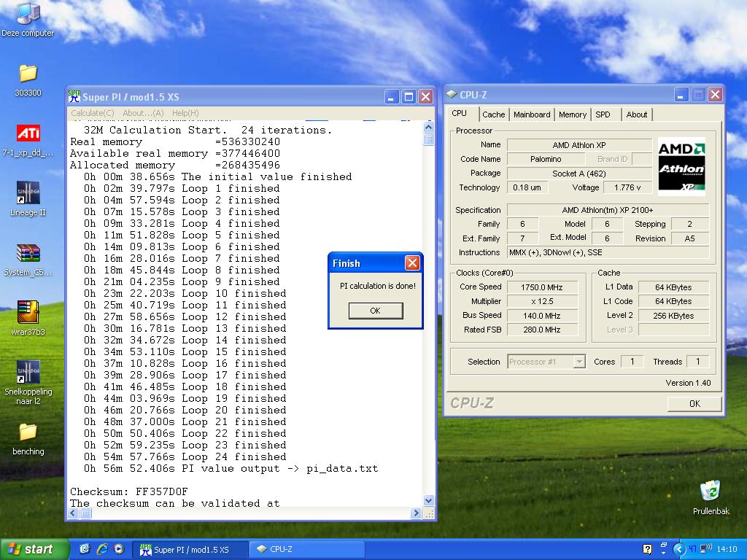Click the CPU-Z title bar icon
The height and width of the screenshot is (560, 747).
[451, 94]
